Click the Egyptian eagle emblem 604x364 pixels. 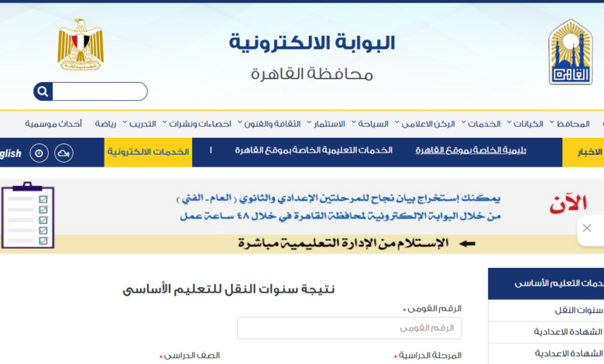tap(81, 45)
